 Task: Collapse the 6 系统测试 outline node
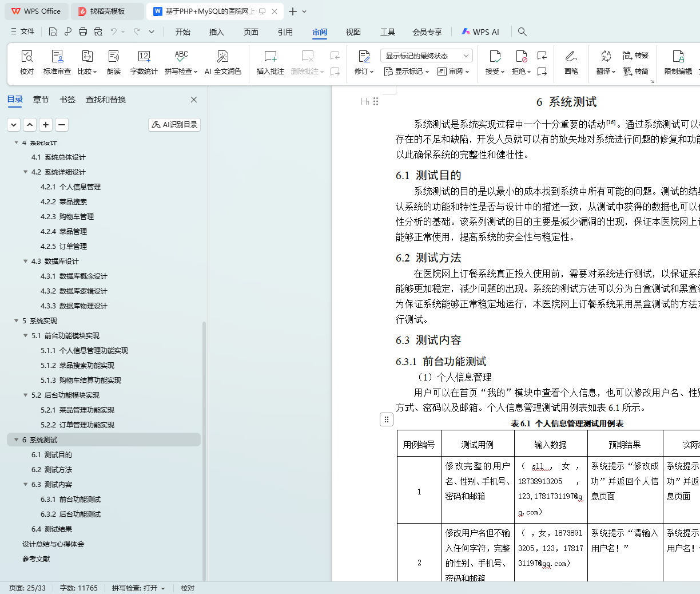(16, 439)
